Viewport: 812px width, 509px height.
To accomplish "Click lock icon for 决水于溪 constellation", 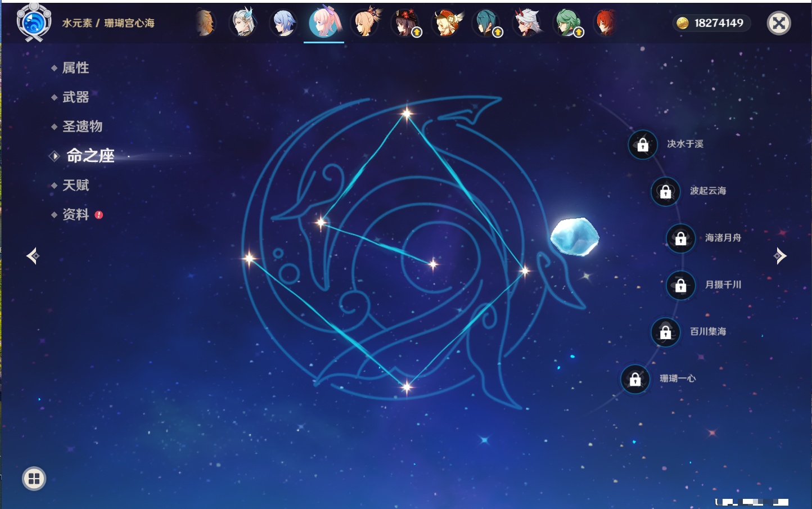I will point(643,145).
